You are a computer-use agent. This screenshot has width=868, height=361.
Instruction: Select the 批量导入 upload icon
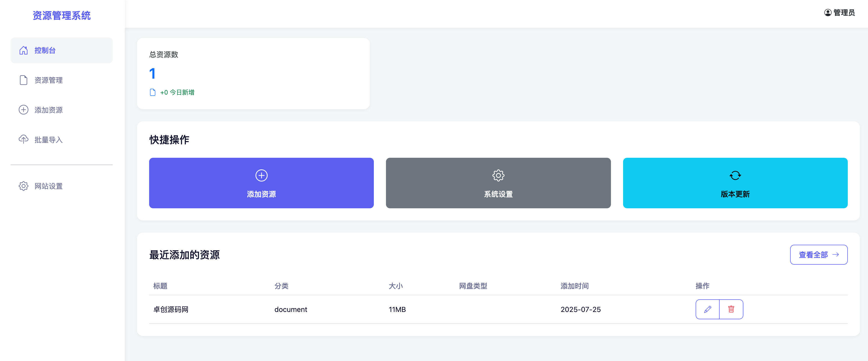click(x=23, y=139)
